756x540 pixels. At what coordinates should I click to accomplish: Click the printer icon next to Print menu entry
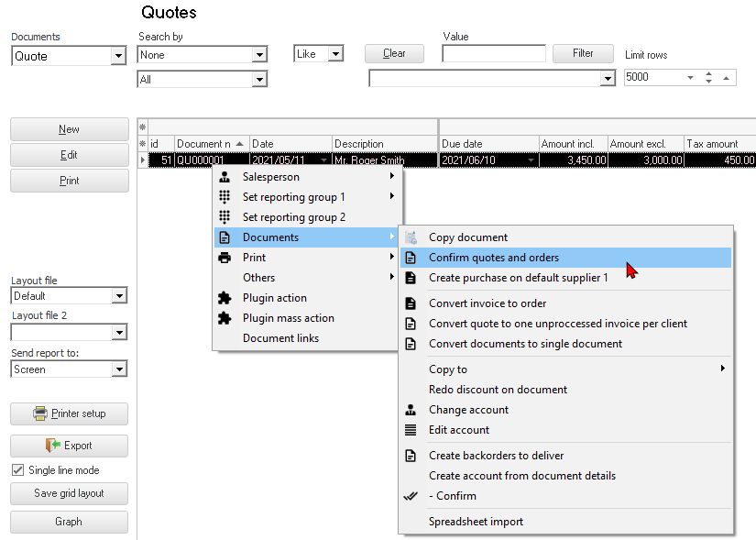coord(225,258)
